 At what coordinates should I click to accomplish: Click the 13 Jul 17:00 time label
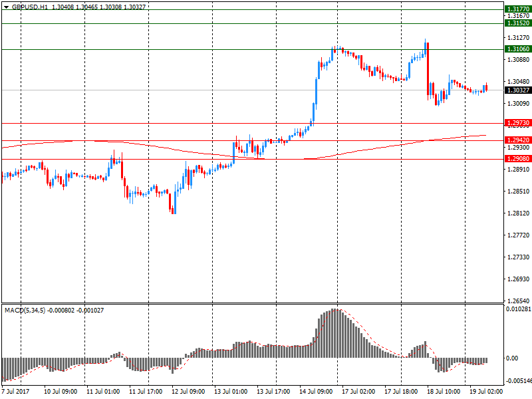coord(273,391)
